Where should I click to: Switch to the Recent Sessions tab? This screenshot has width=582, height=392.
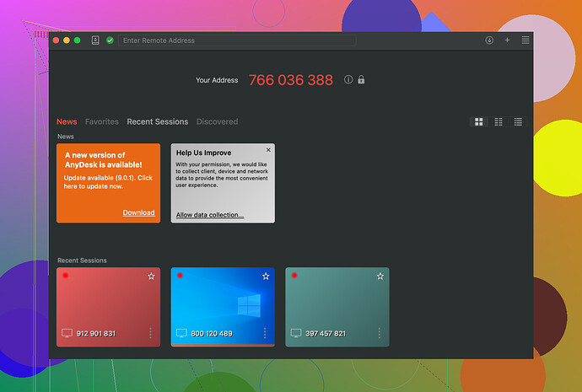point(158,121)
